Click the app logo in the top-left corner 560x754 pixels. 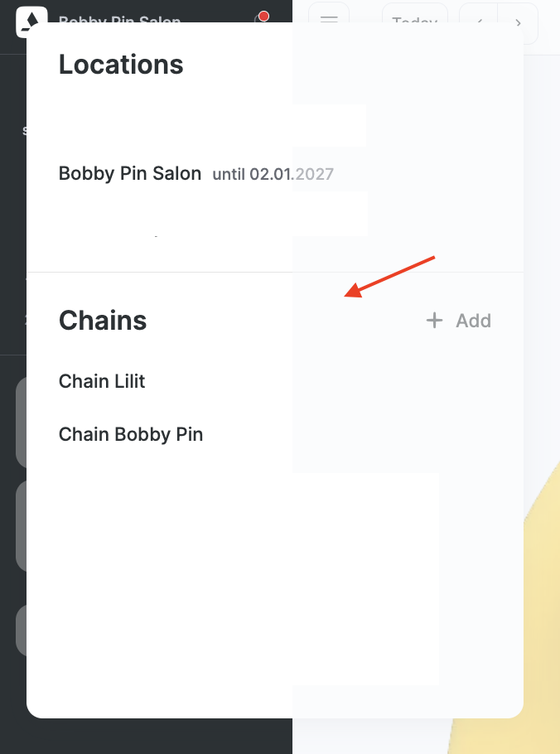(x=31, y=19)
